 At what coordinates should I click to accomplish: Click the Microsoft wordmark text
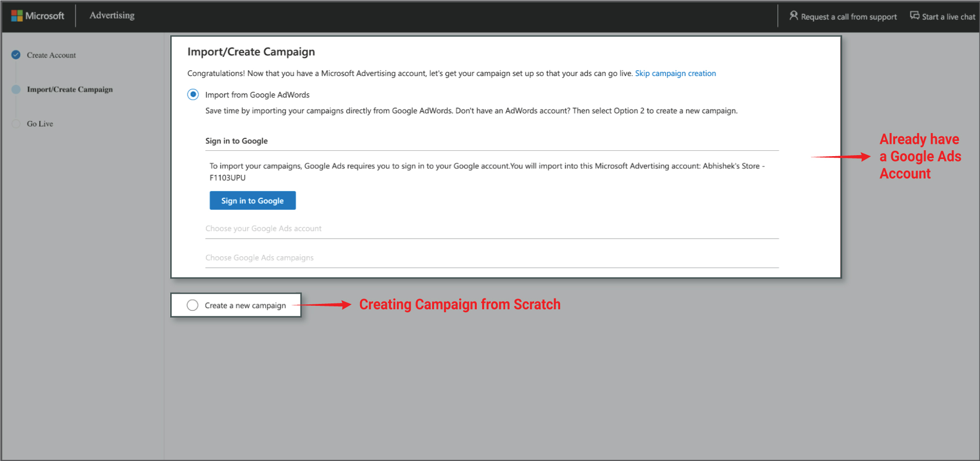(x=45, y=16)
